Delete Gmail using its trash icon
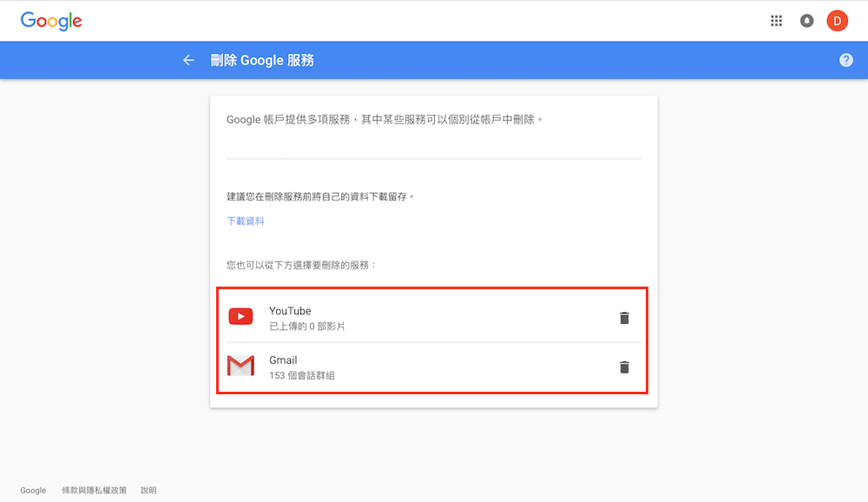The width and height of the screenshot is (868, 502). point(624,367)
